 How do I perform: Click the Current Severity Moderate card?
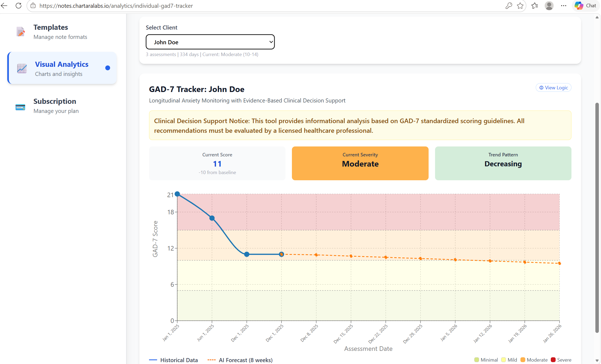[360, 163]
